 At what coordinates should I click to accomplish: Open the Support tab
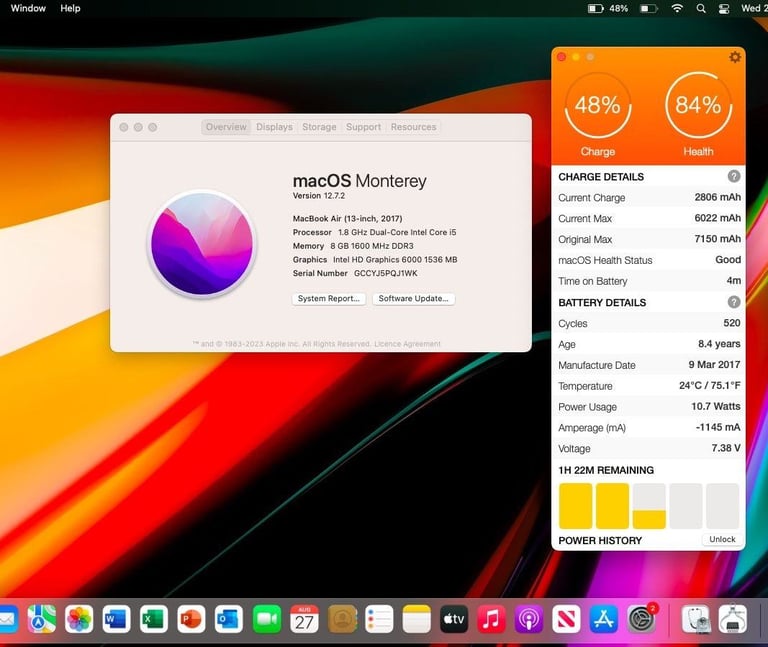[363, 127]
